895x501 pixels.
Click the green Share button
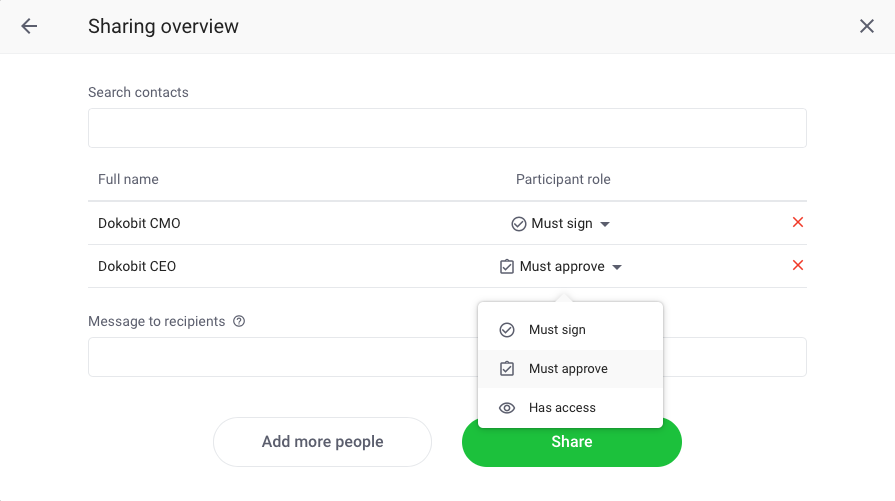(x=572, y=443)
